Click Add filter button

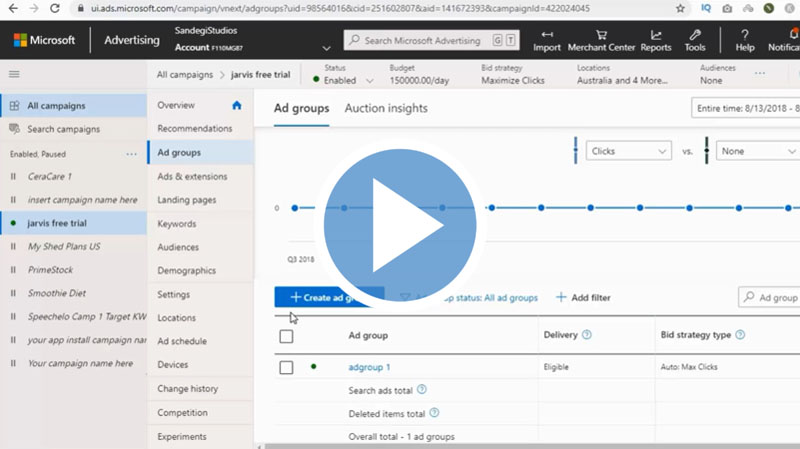[x=583, y=297]
